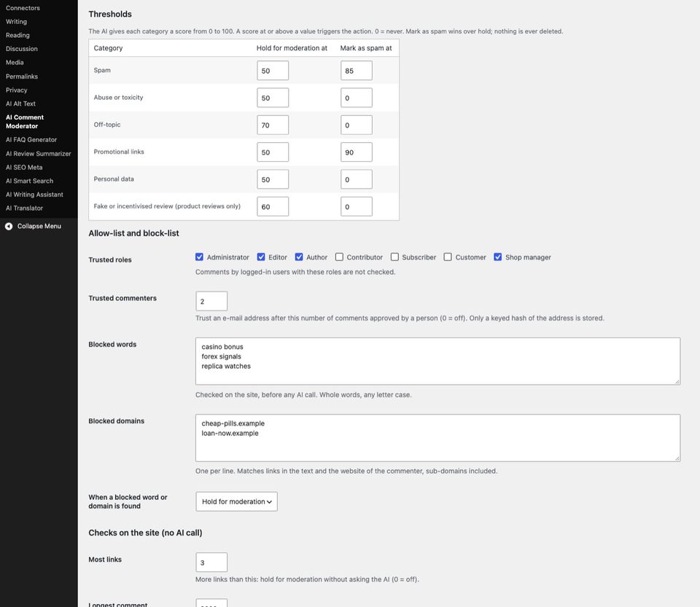
Task: Uncheck the Shop manager trusted role
Action: [498, 257]
